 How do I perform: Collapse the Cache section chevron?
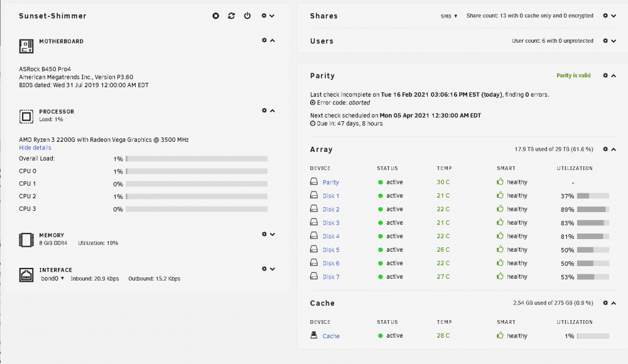(x=614, y=303)
